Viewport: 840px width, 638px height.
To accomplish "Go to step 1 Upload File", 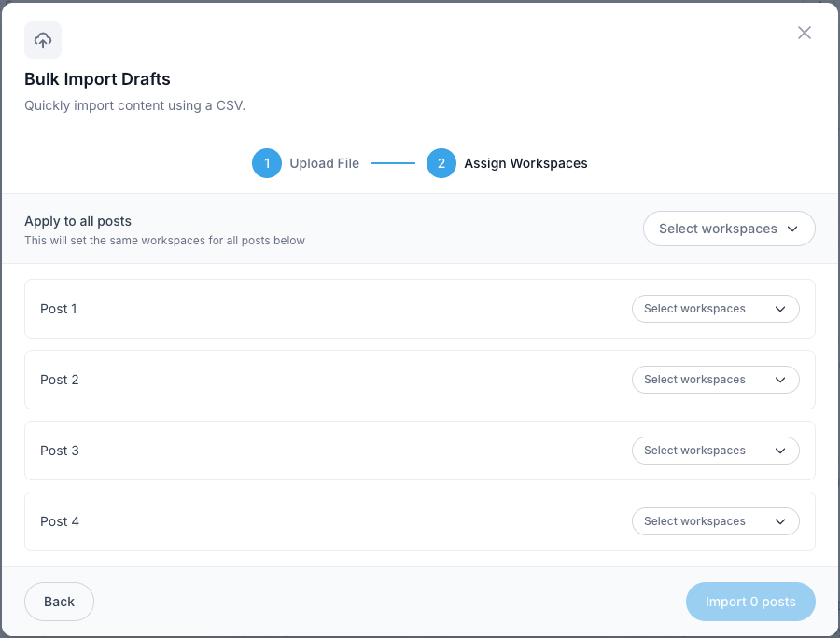I will coord(305,163).
